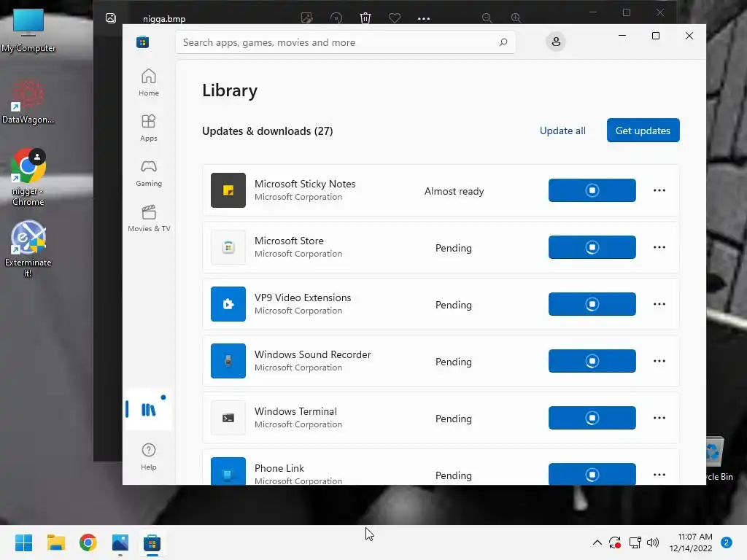
Task: Open the clock showing 11:07 AM
Action: [691, 542]
